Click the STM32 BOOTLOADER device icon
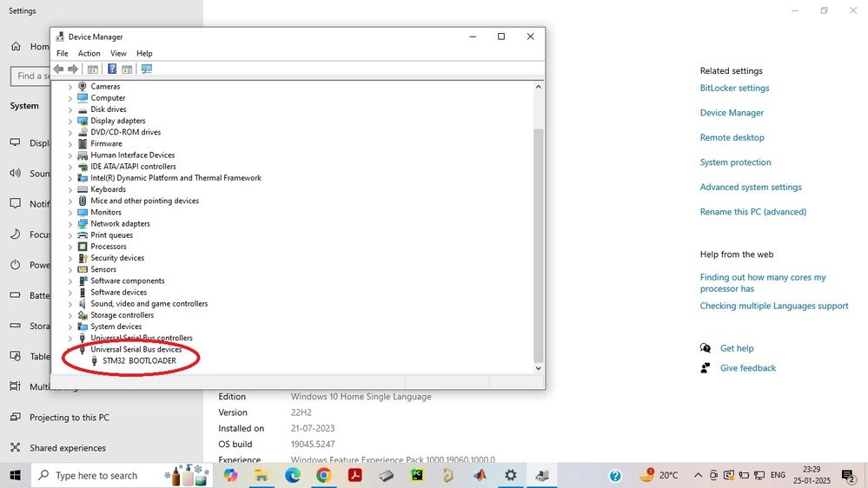 click(94, 360)
